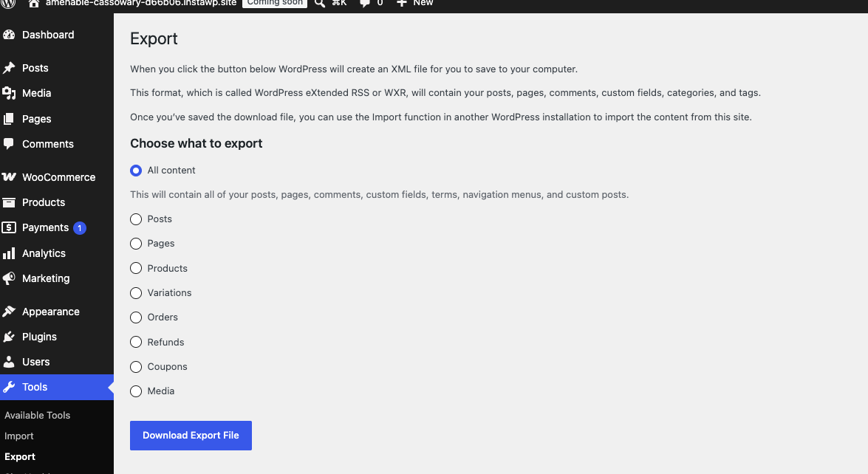Screen dimensions: 868x474
Task: Select the Coupons radio button
Action: click(x=136, y=367)
